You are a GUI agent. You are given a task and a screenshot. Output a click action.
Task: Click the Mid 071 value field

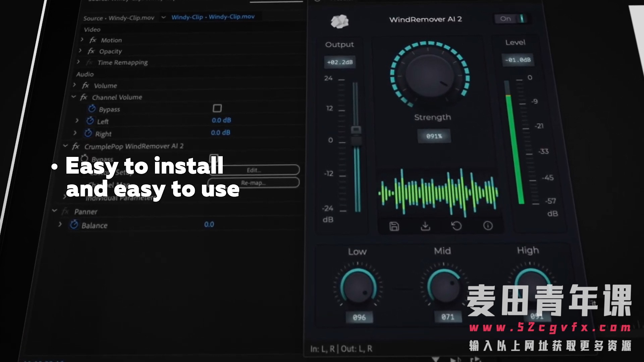tap(448, 316)
